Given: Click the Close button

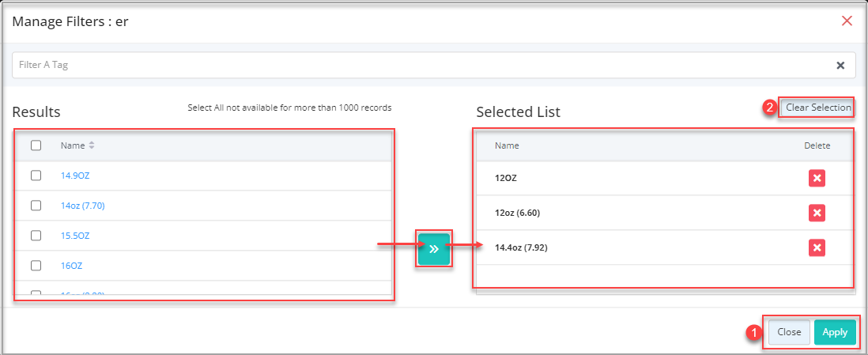Looking at the screenshot, I should click(789, 332).
